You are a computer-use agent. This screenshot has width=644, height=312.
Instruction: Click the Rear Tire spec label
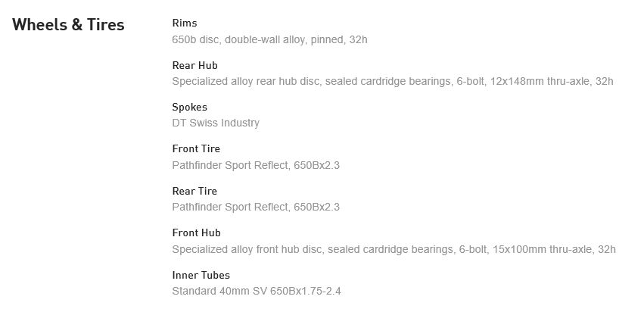pyautogui.click(x=194, y=191)
